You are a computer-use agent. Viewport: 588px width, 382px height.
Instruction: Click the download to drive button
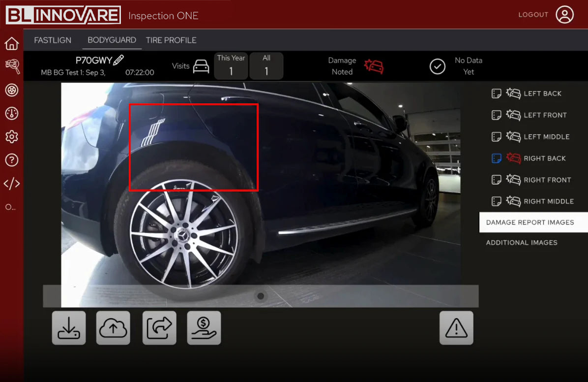pos(69,328)
